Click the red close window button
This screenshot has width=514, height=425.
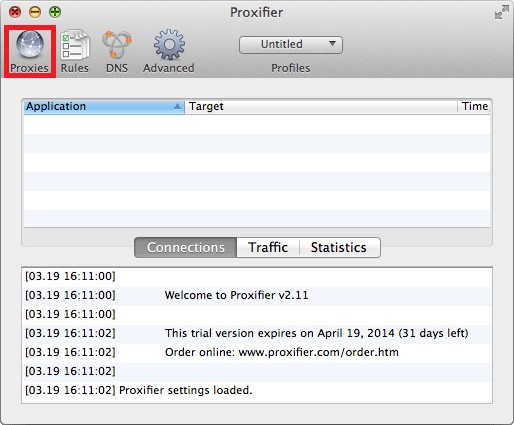click(x=15, y=12)
